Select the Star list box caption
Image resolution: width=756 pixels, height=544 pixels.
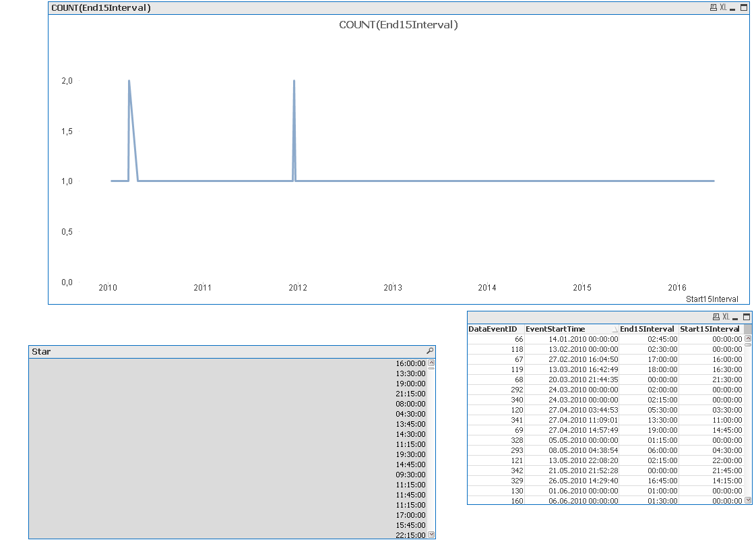click(41, 352)
